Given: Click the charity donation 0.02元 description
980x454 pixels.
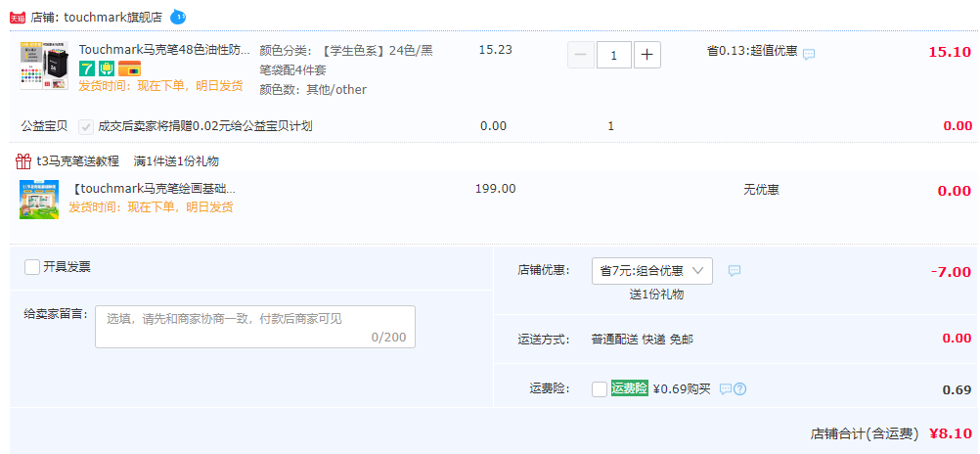Looking at the screenshot, I should [205, 126].
